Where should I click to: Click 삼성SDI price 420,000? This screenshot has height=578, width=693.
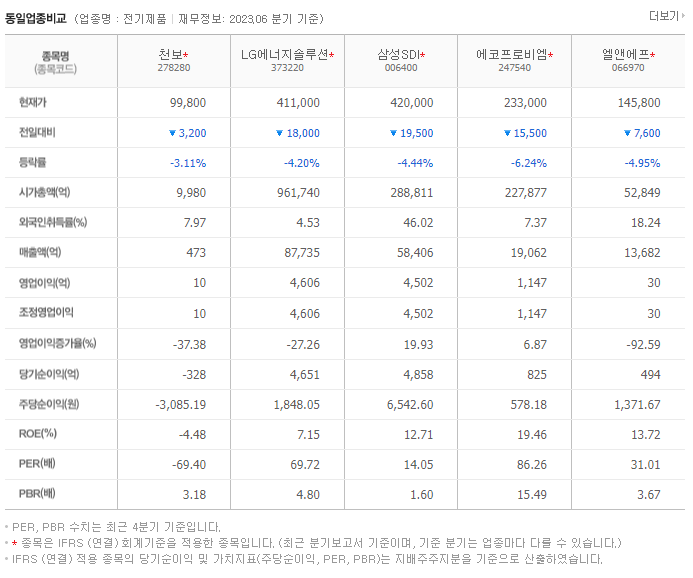[411, 103]
